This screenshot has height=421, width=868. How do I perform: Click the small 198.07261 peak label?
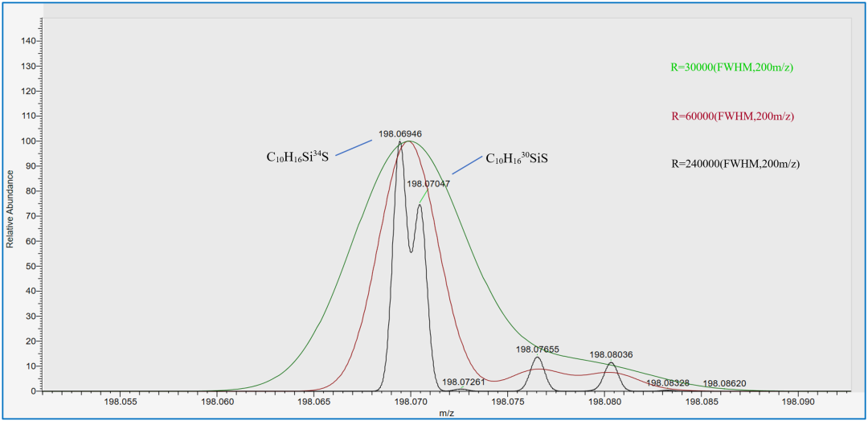[x=464, y=382]
